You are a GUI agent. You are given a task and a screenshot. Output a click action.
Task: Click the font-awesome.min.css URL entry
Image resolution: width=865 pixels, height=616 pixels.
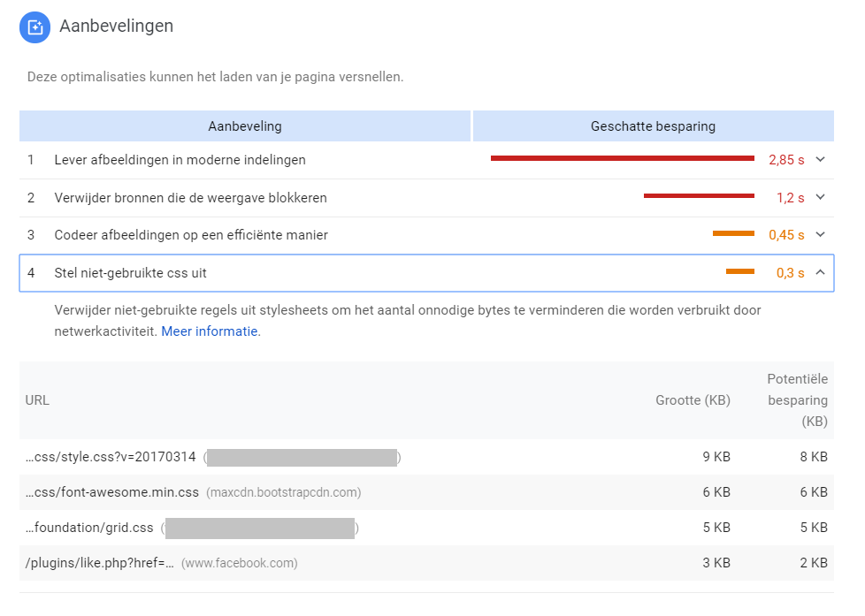pos(112,492)
